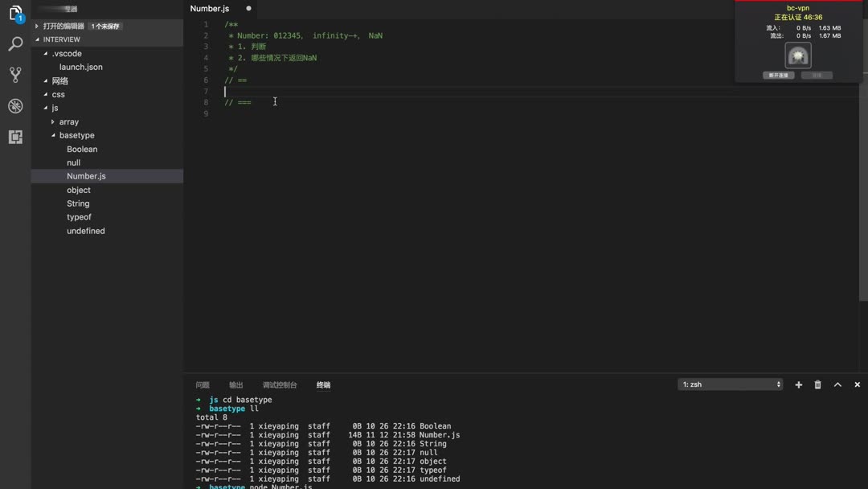Open the Extensions view icon
This screenshot has width=868, height=489.
(15, 137)
